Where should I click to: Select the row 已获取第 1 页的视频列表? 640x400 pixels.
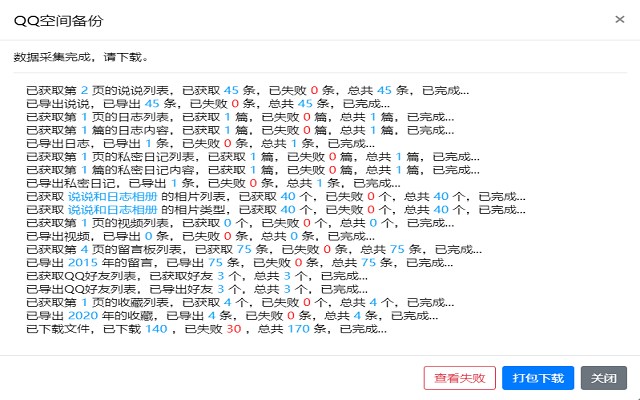click(240, 223)
